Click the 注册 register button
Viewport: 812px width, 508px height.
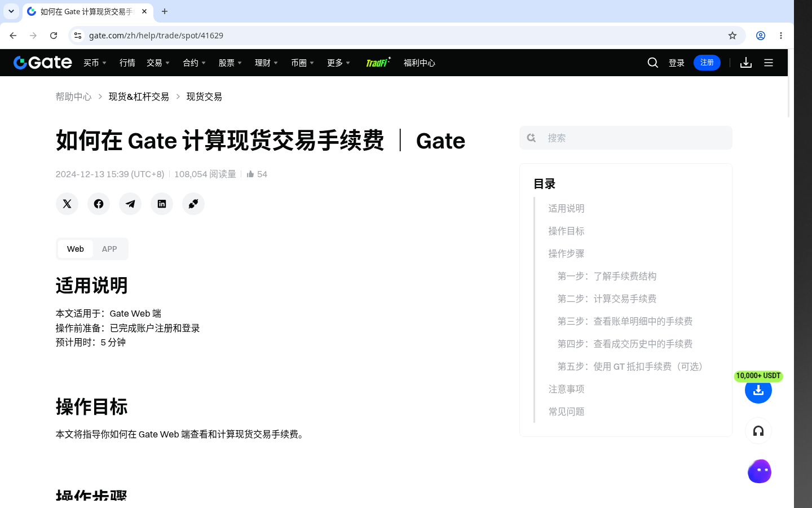click(707, 63)
